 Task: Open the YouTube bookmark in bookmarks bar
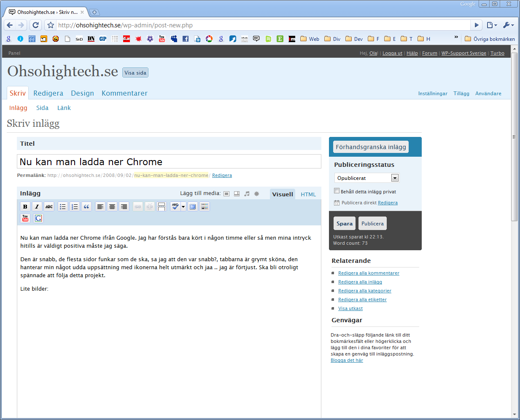coord(162,39)
